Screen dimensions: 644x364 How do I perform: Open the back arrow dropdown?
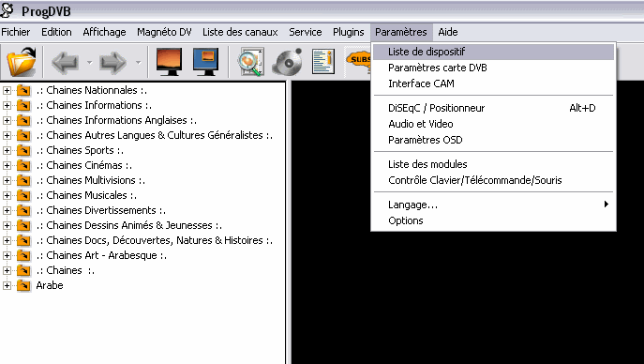pyautogui.click(x=89, y=63)
